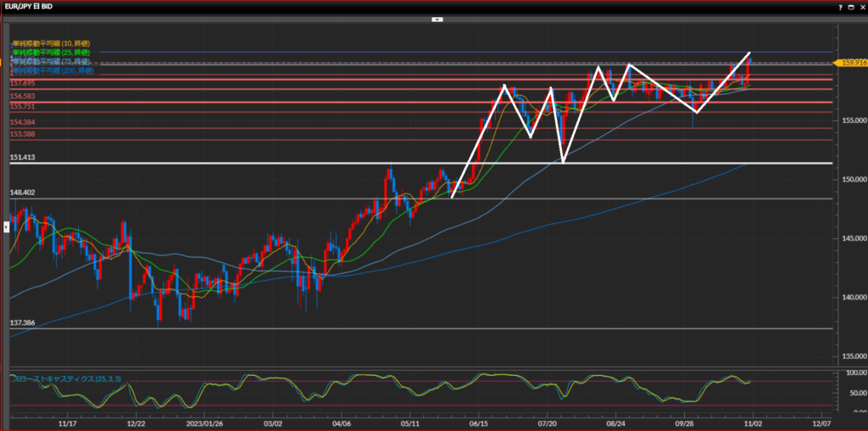Select the white 151.413 horizontal line label
Screen dimensions: 868x431
[x=22, y=158]
